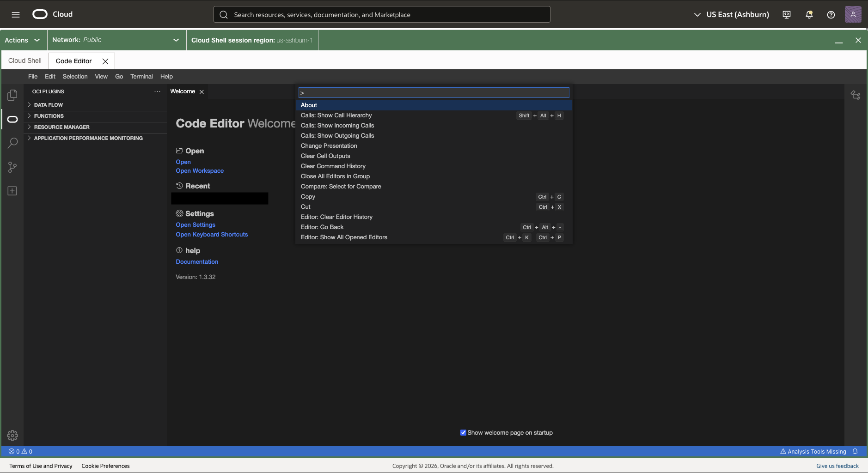
Task: Open the Edit menu
Action: click(50, 77)
